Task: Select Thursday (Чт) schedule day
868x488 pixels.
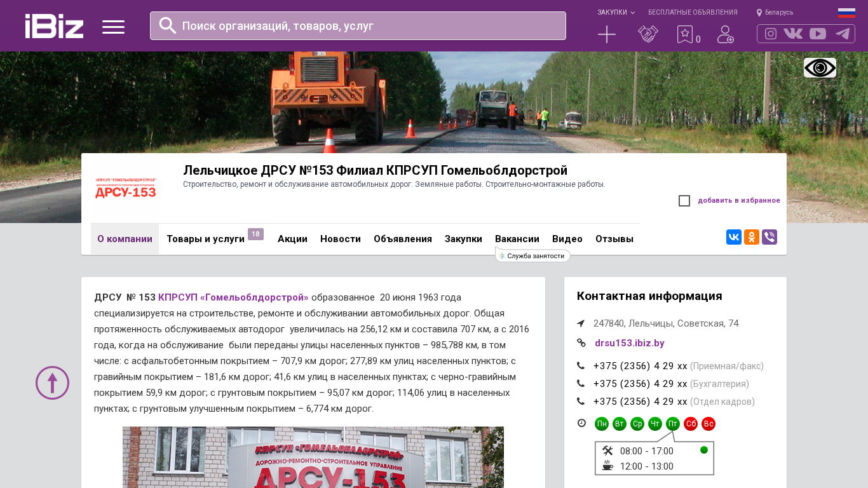Action: coord(655,424)
